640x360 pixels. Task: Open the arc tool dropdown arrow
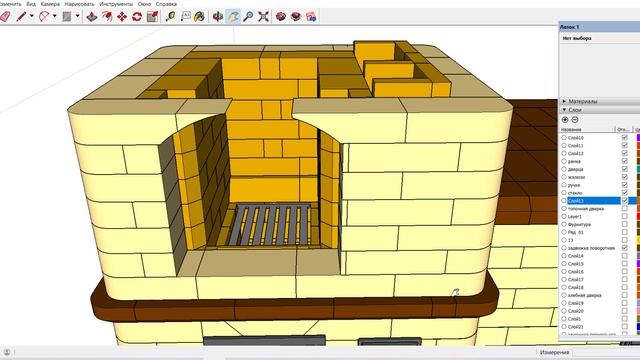[x=54, y=16]
